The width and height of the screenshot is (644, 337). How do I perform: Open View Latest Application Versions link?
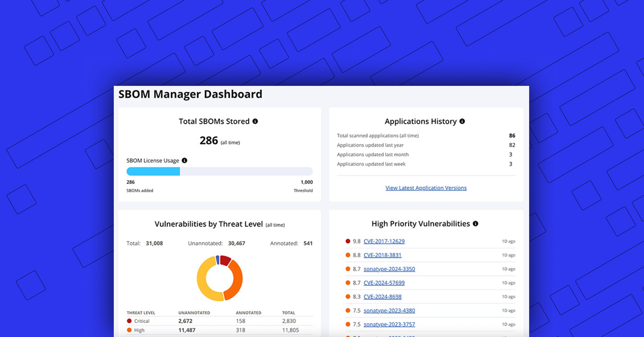click(426, 188)
